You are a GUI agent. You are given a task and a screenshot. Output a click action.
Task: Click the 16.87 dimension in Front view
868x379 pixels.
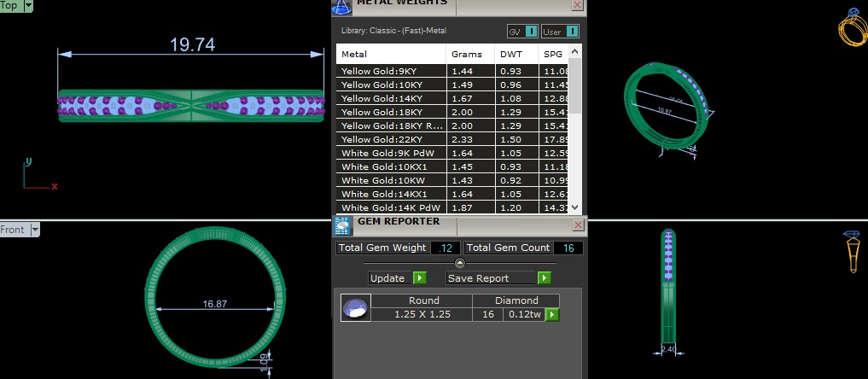point(215,304)
